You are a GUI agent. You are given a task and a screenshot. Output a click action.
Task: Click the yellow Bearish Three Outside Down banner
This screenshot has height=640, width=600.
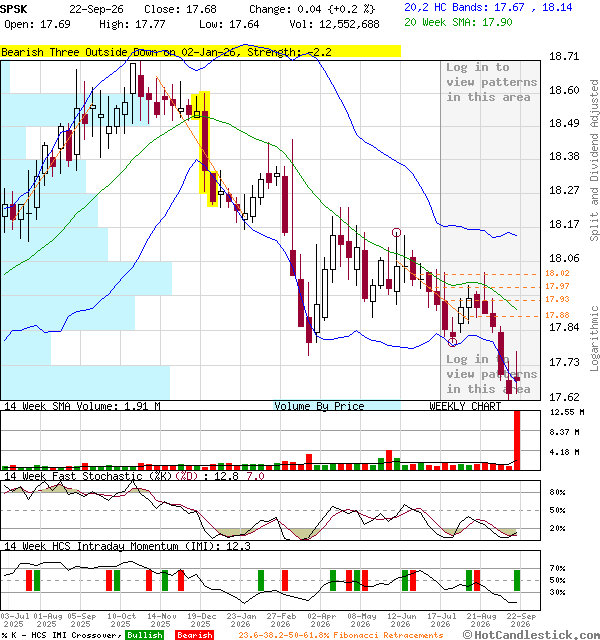(200, 52)
